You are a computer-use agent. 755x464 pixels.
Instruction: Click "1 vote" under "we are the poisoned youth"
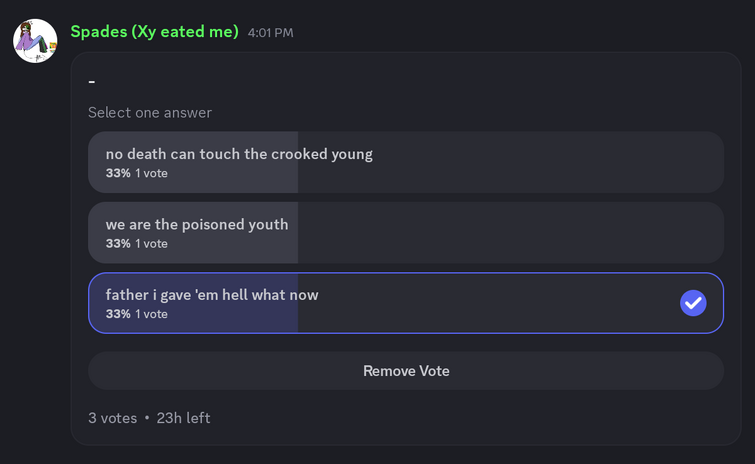151,244
